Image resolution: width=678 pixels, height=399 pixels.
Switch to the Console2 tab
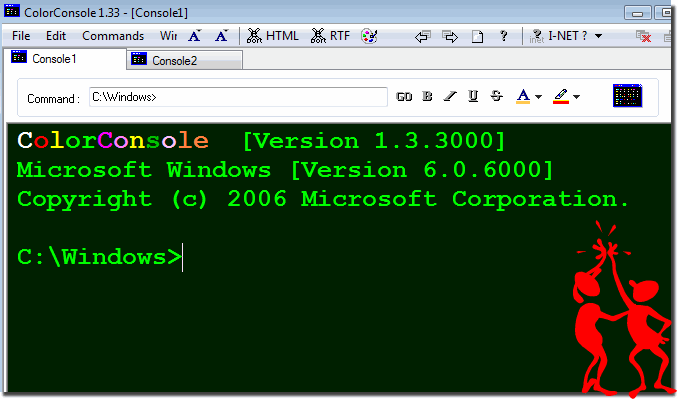[185, 61]
